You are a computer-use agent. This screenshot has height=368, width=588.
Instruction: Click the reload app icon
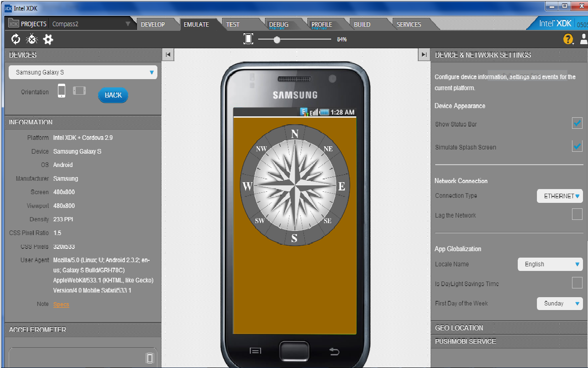15,39
